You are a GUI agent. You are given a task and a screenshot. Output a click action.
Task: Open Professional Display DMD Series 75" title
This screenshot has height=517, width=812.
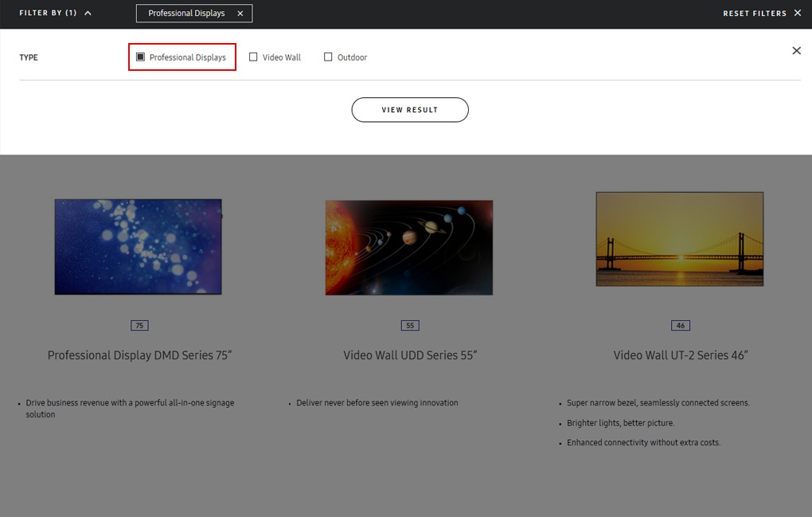[x=139, y=355]
